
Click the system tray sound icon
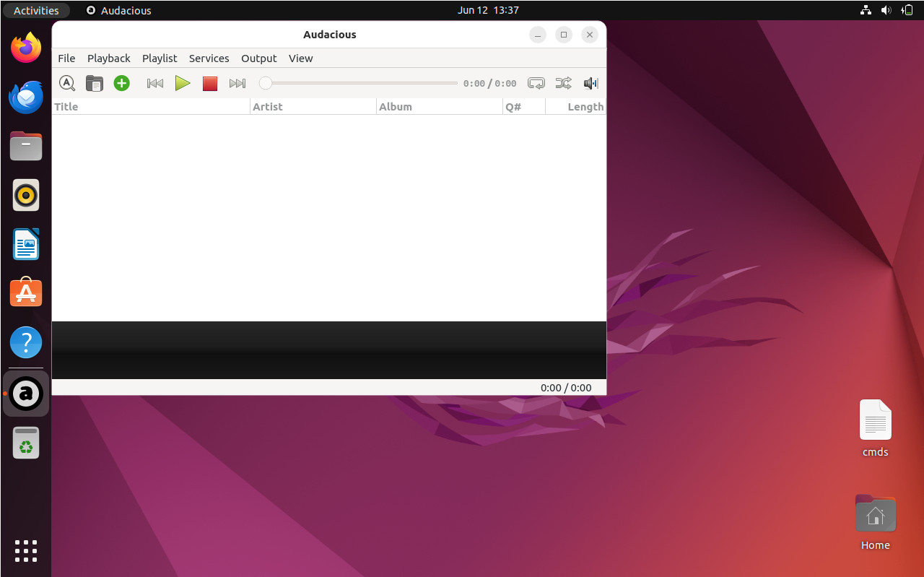coord(886,10)
